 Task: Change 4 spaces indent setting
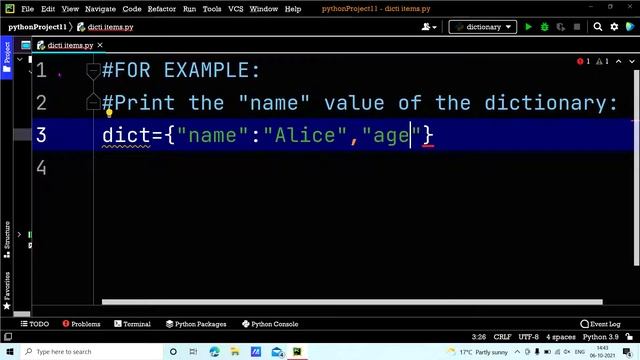tap(561, 337)
